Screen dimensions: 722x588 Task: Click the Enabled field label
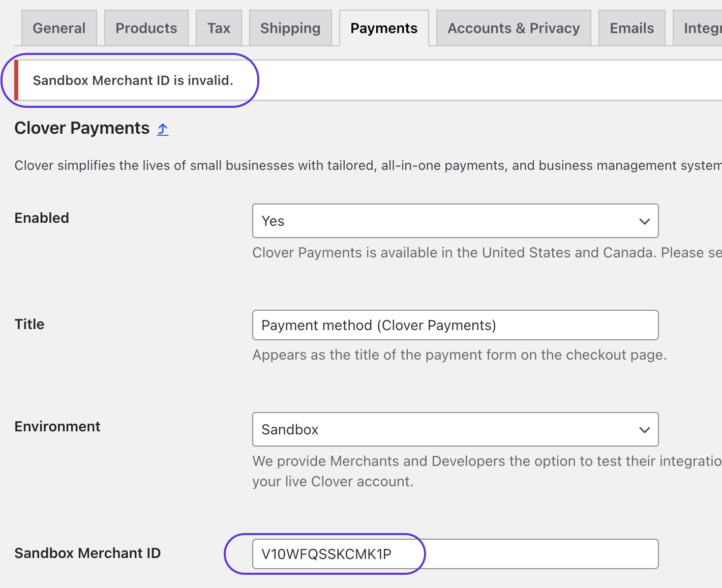(42, 218)
